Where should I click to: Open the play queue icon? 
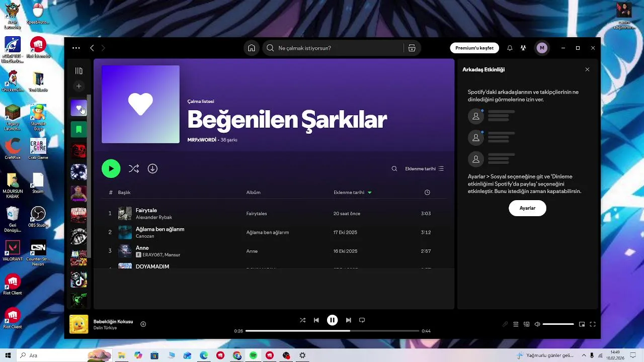coord(516,324)
